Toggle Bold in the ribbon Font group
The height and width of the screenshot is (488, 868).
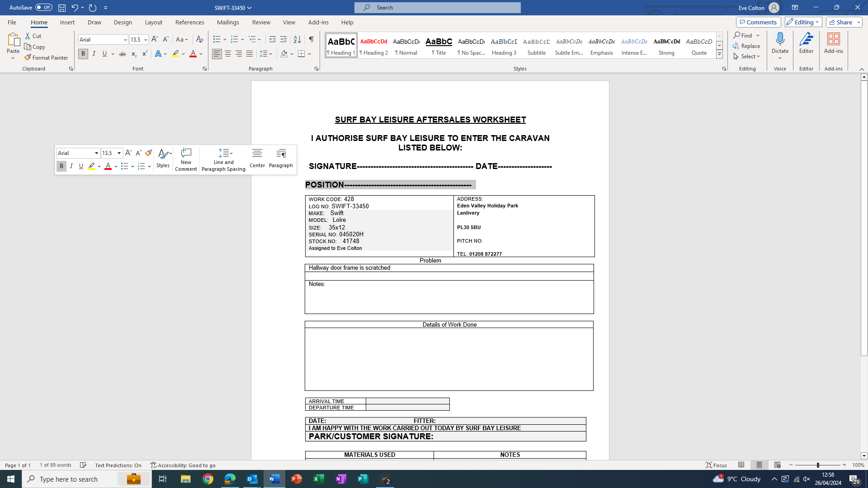click(x=83, y=54)
